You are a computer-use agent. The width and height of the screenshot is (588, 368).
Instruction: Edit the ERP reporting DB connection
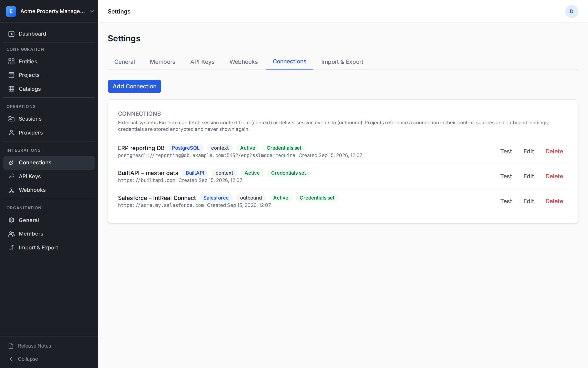point(528,151)
